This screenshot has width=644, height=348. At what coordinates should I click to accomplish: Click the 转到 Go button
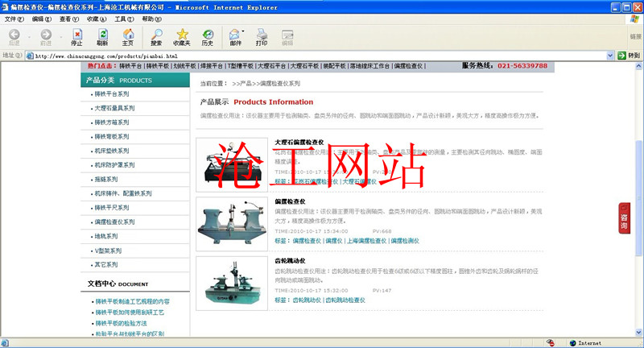(629, 56)
